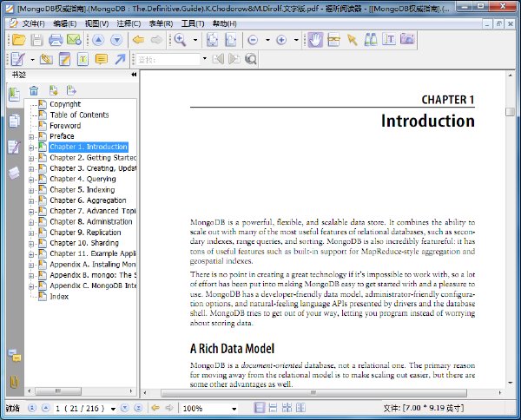Enable facing pages view mode
This screenshot has width=521, height=420.
pos(287,408)
